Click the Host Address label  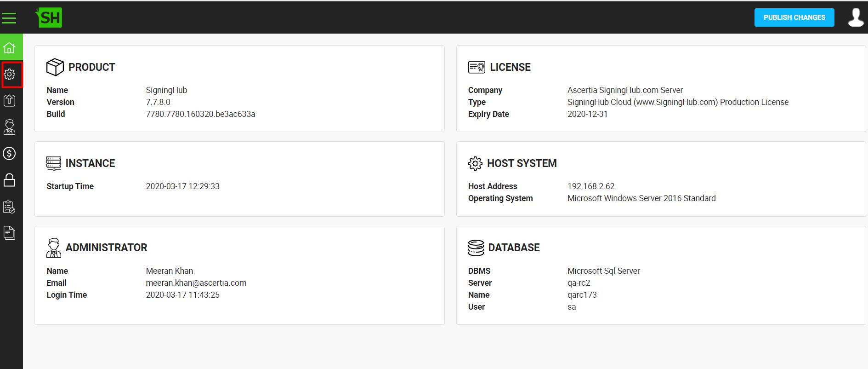493,186
